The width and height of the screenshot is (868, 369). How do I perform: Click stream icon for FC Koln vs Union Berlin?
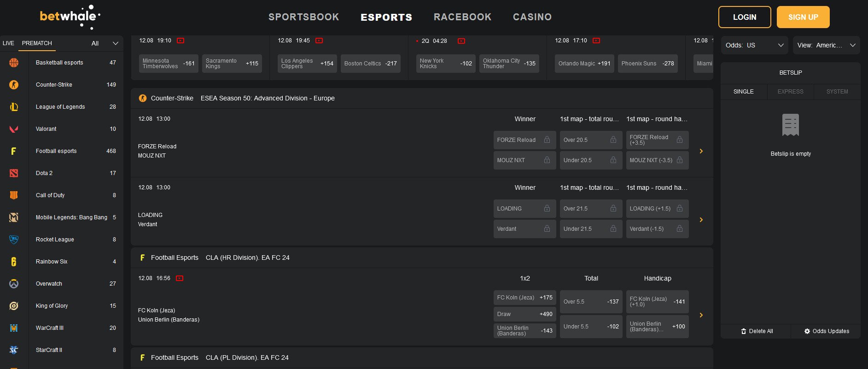pos(180,278)
